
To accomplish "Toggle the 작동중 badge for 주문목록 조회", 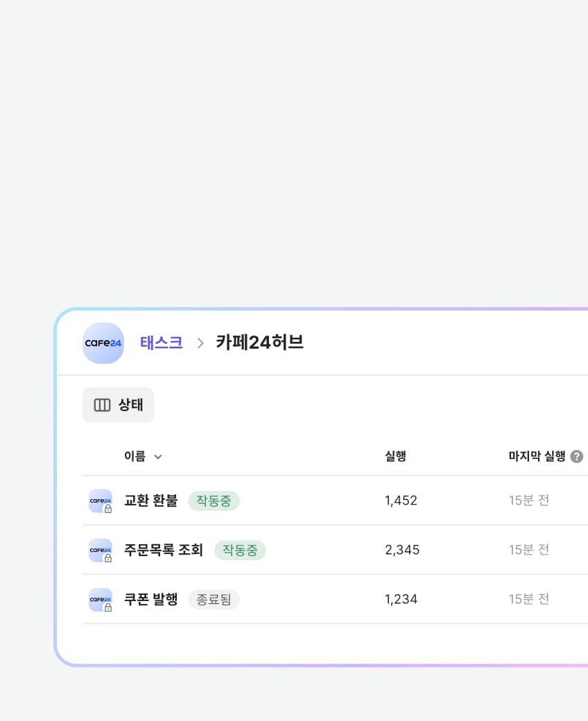I will pos(240,550).
